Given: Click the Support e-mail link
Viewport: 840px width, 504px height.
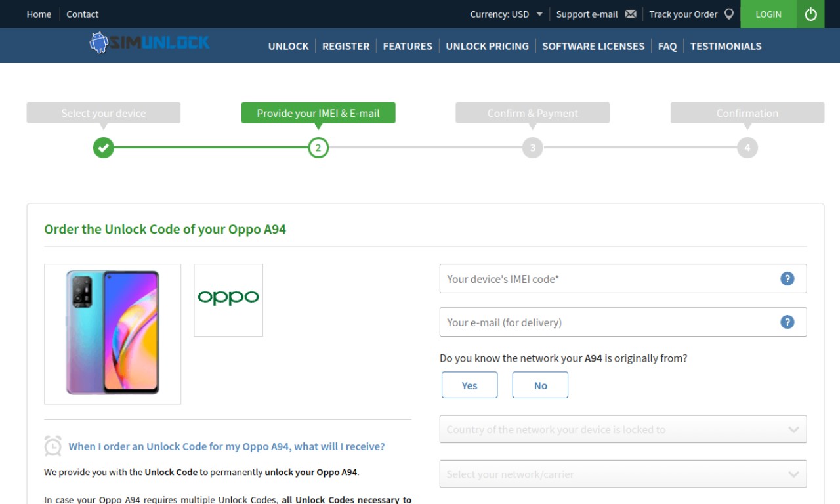Looking at the screenshot, I should [587, 14].
